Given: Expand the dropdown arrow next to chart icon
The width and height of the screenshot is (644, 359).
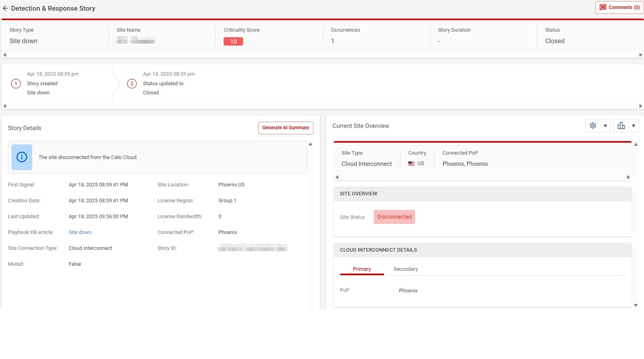Looking at the screenshot, I should click(x=633, y=126).
